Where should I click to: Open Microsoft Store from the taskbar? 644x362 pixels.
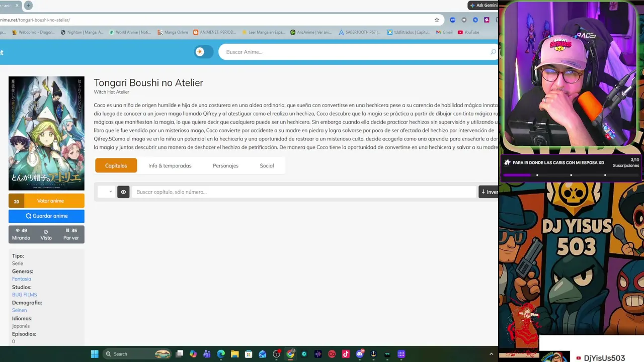tap(249, 354)
